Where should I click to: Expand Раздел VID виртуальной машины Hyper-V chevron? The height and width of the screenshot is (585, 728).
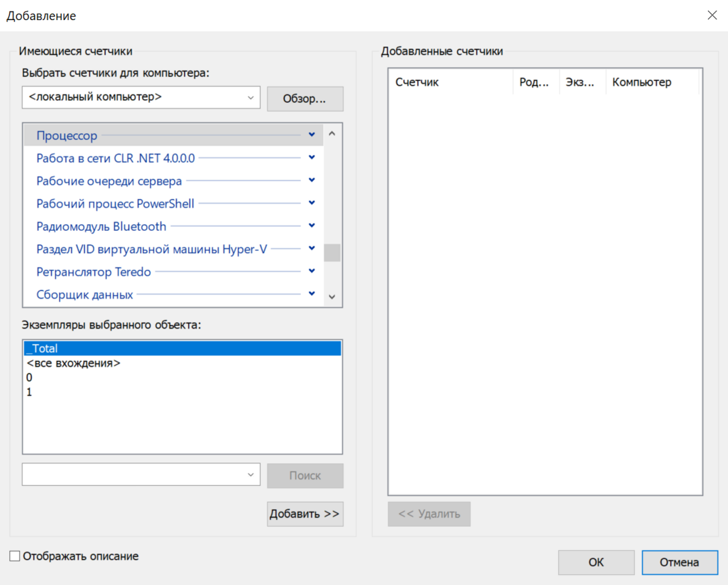312,249
